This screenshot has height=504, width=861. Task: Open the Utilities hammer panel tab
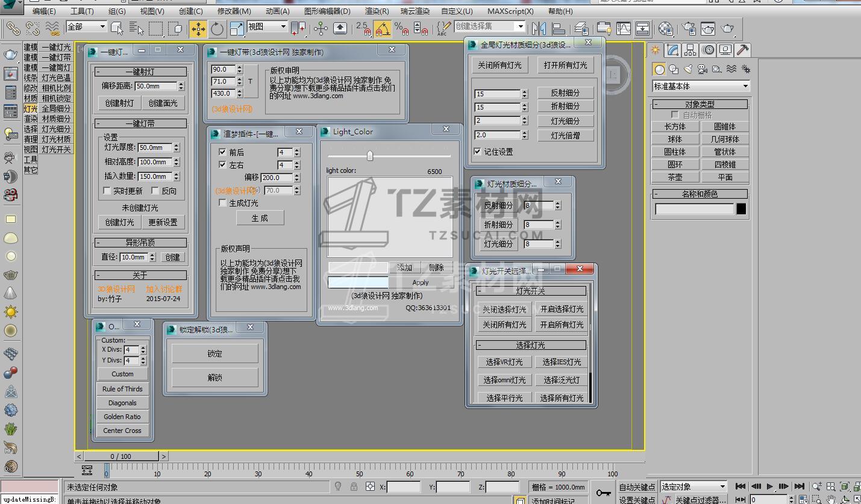(742, 50)
